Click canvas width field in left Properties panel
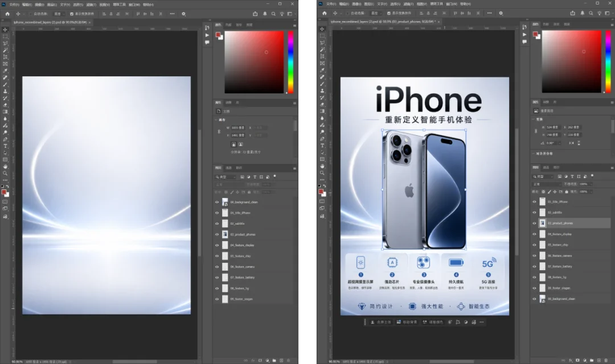Image resolution: width=615 pixels, height=364 pixels. [237, 128]
